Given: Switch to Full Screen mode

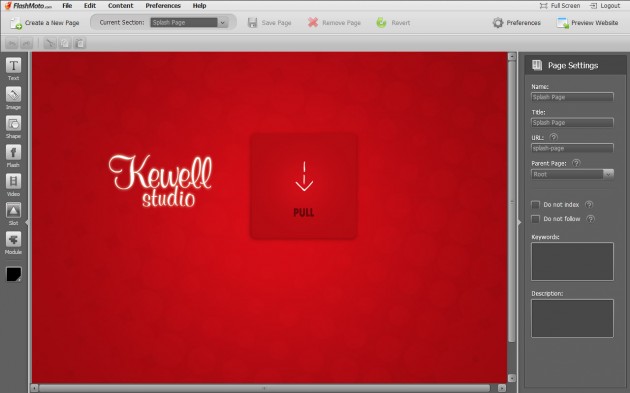Looking at the screenshot, I should coord(560,6).
